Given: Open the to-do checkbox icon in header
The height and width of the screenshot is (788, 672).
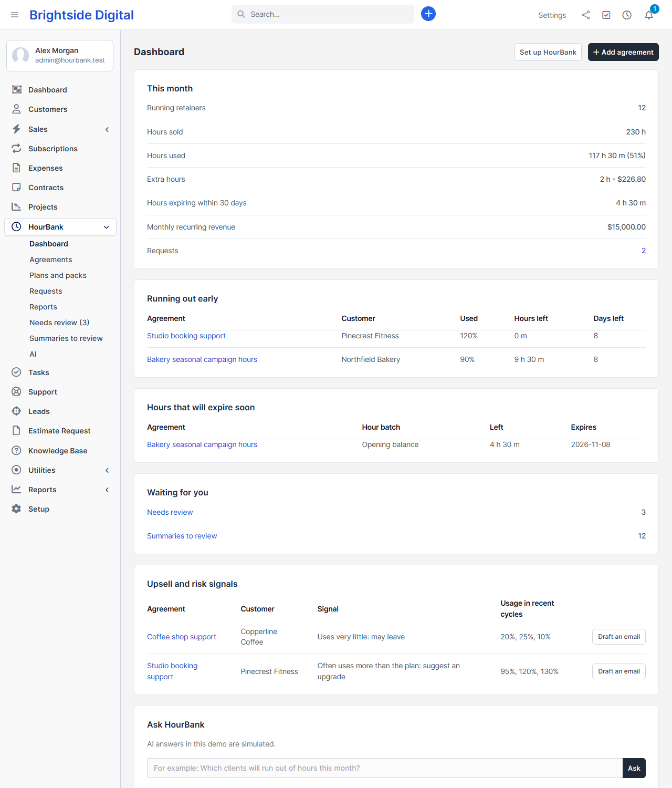Looking at the screenshot, I should (x=606, y=15).
